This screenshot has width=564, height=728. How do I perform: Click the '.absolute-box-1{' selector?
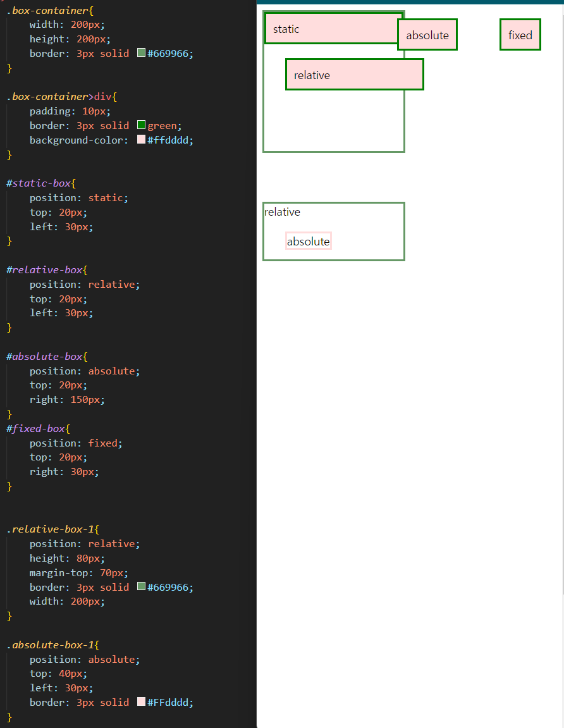53,645
